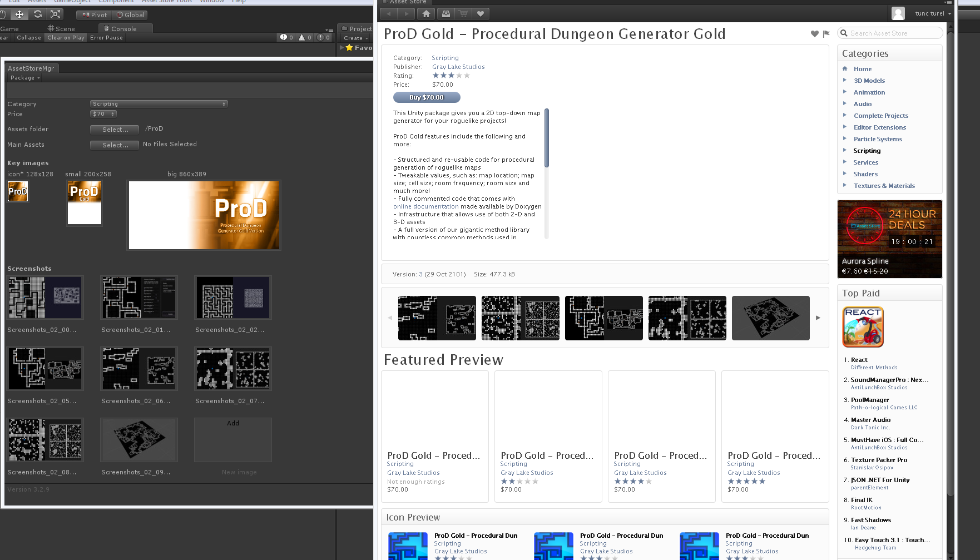980x560 pixels.
Task: Select the Scale transform tool
Action: click(56, 14)
